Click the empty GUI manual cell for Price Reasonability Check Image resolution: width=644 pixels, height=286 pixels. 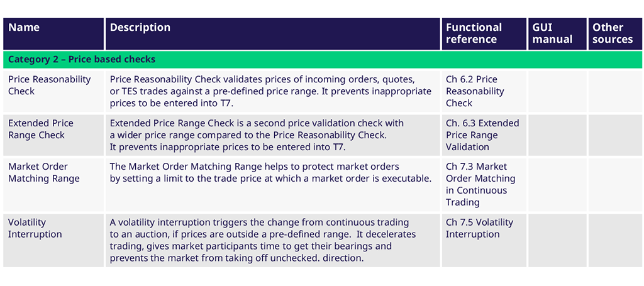coord(556,91)
